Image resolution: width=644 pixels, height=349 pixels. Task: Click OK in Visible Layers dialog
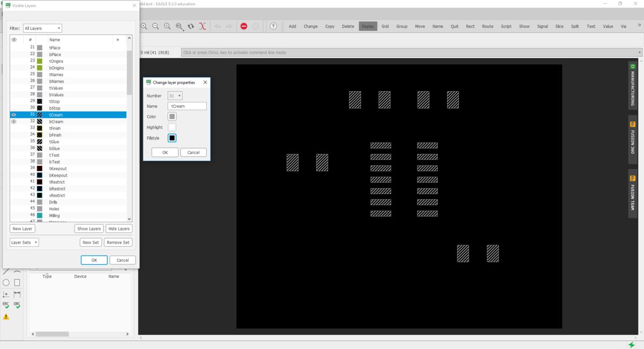click(94, 260)
